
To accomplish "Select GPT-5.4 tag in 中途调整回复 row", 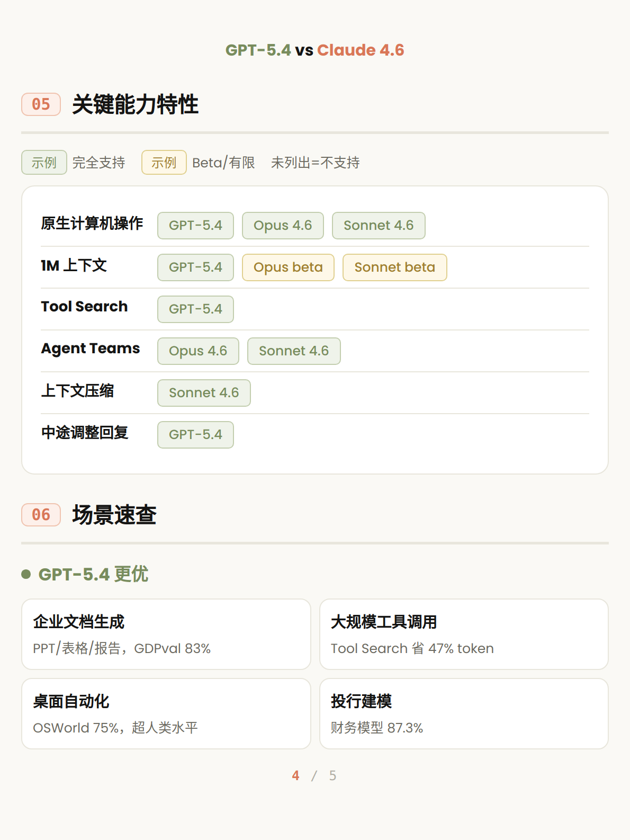I will 195,435.
